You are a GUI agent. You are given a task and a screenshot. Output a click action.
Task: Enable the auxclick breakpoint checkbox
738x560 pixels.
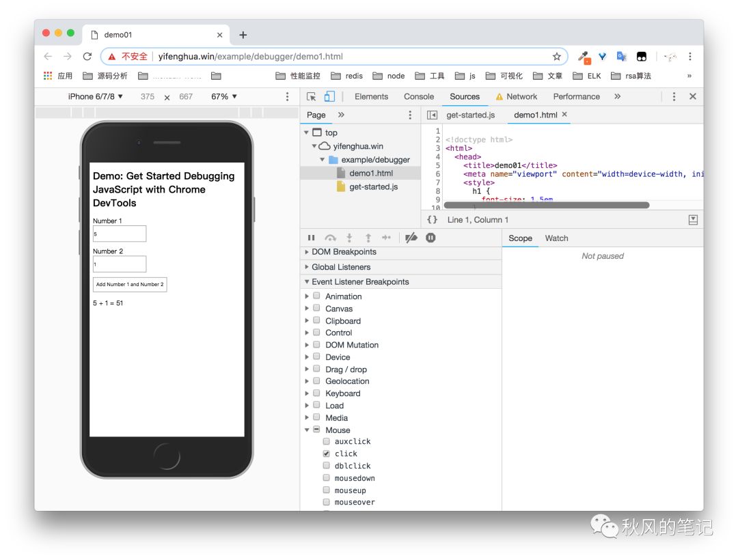326,441
